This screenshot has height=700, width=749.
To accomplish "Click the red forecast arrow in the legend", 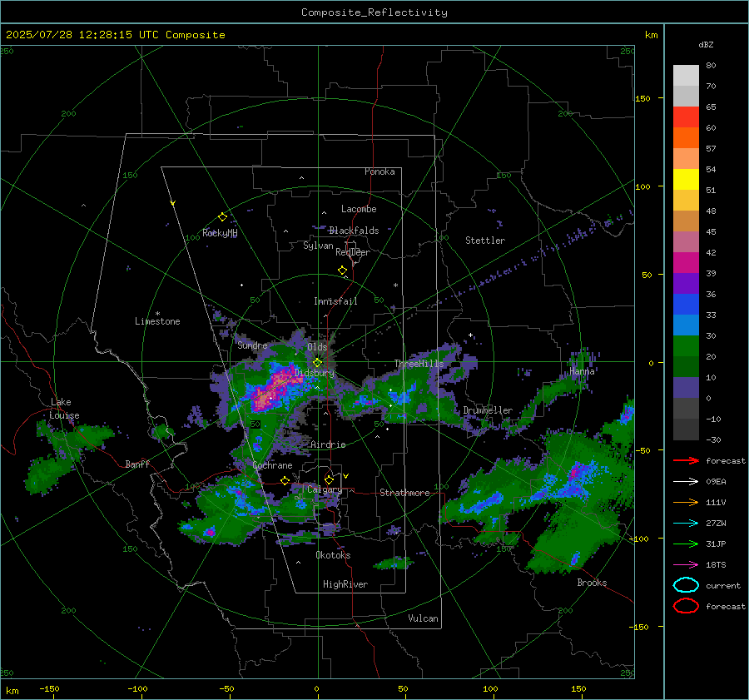I will [686, 460].
